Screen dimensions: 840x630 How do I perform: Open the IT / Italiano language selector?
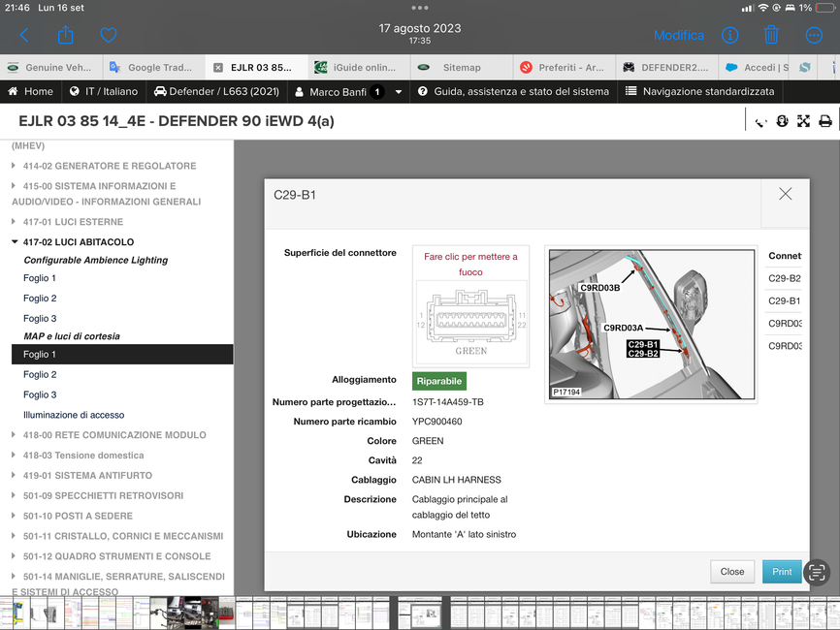click(104, 91)
